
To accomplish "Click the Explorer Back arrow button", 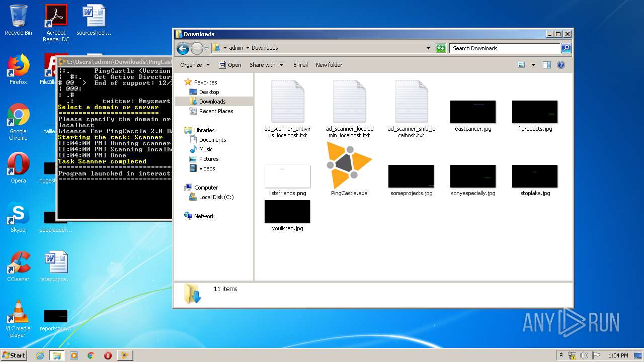I will [183, 48].
